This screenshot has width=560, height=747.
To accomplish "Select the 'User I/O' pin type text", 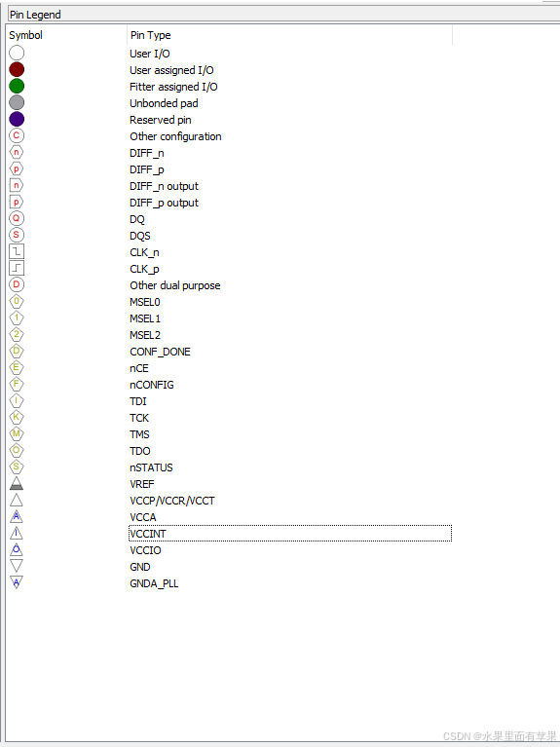I will [x=150, y=54].
